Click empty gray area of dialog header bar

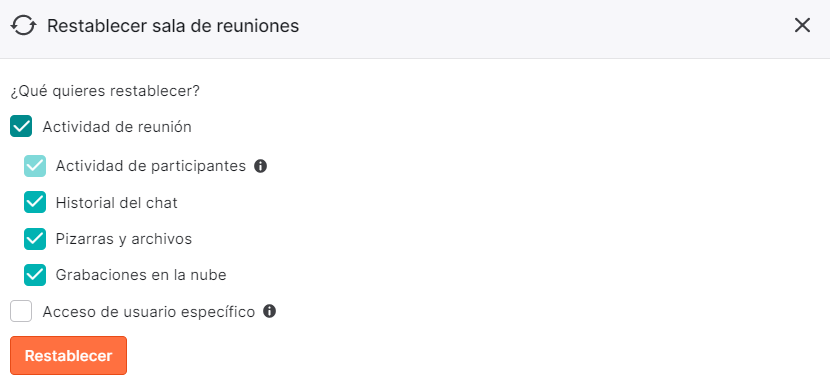click(x=529, y=26)
